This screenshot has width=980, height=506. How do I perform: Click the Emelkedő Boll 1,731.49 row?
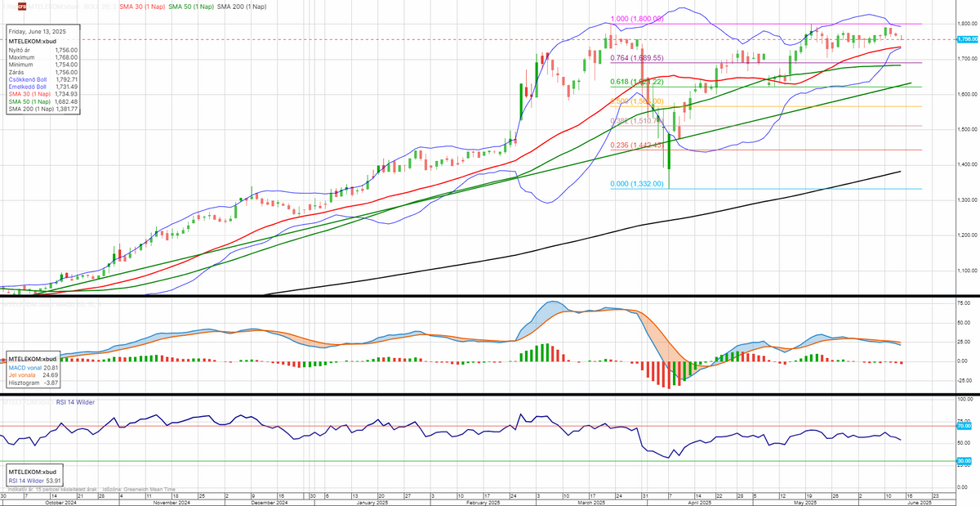pos(43,87)
